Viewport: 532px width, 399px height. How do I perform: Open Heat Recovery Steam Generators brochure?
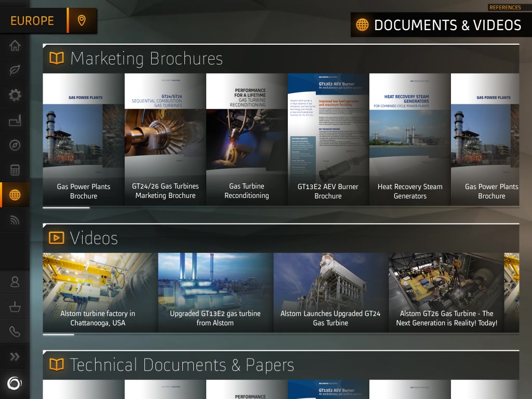point(410,139)
